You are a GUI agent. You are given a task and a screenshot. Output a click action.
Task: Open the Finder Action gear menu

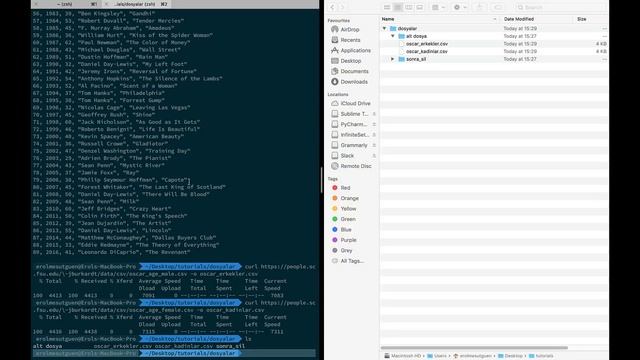click(x=460, y=7)
